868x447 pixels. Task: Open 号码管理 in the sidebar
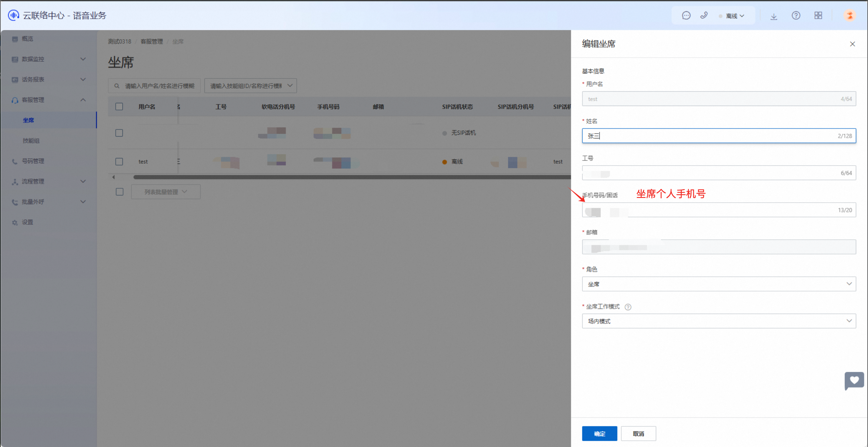(x=33, y=161)
